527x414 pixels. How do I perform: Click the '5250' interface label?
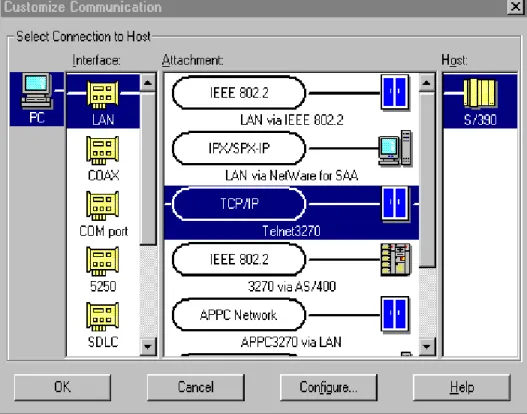point(103,286)
